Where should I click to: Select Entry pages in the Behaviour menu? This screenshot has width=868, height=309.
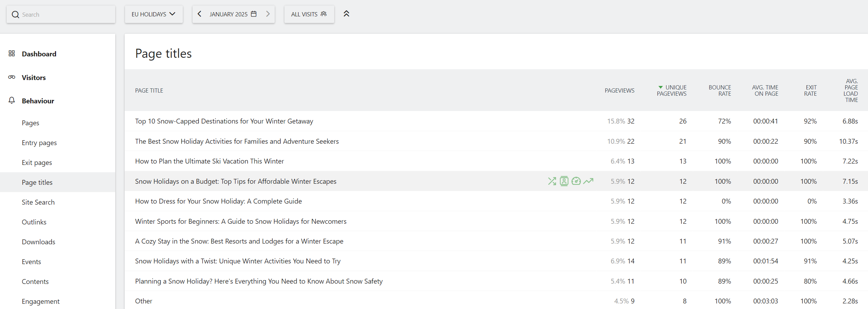[x=39, y=143]
